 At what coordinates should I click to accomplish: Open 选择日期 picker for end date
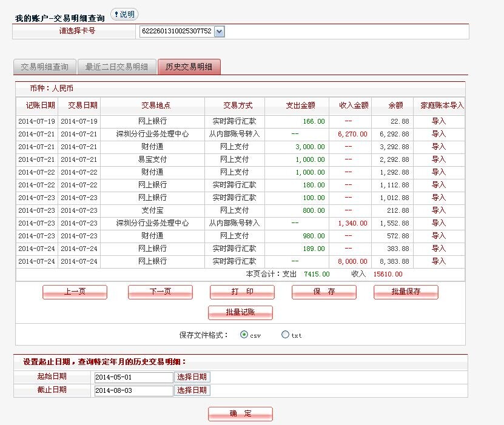[192, 390]
